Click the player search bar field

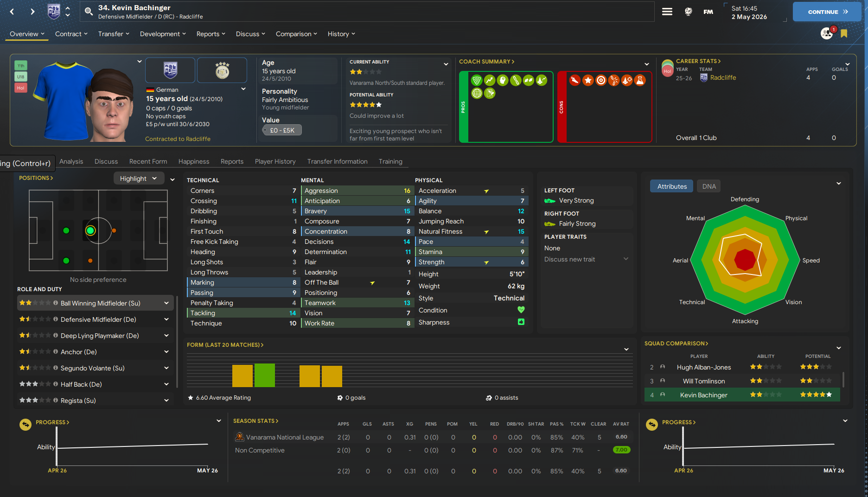[x=366, y=12]
